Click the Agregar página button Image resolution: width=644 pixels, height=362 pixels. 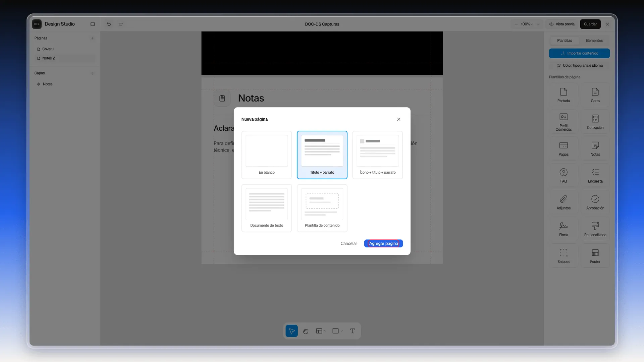383,244
